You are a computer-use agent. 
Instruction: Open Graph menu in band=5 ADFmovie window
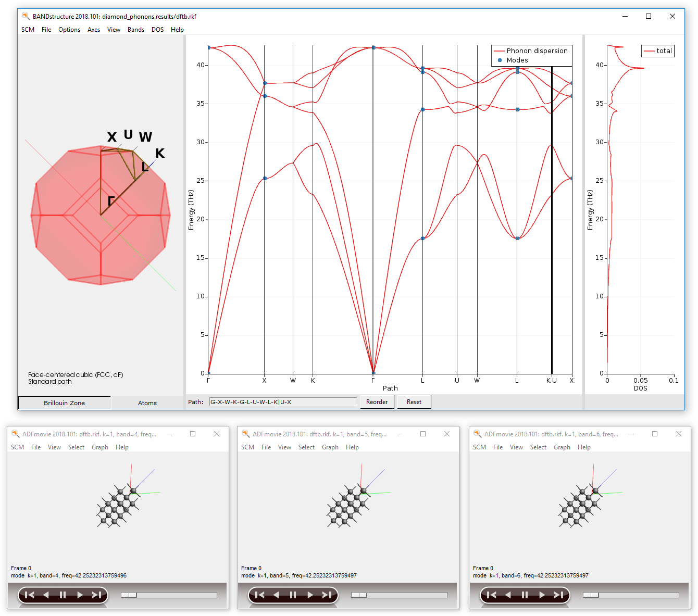click(330, 447)
